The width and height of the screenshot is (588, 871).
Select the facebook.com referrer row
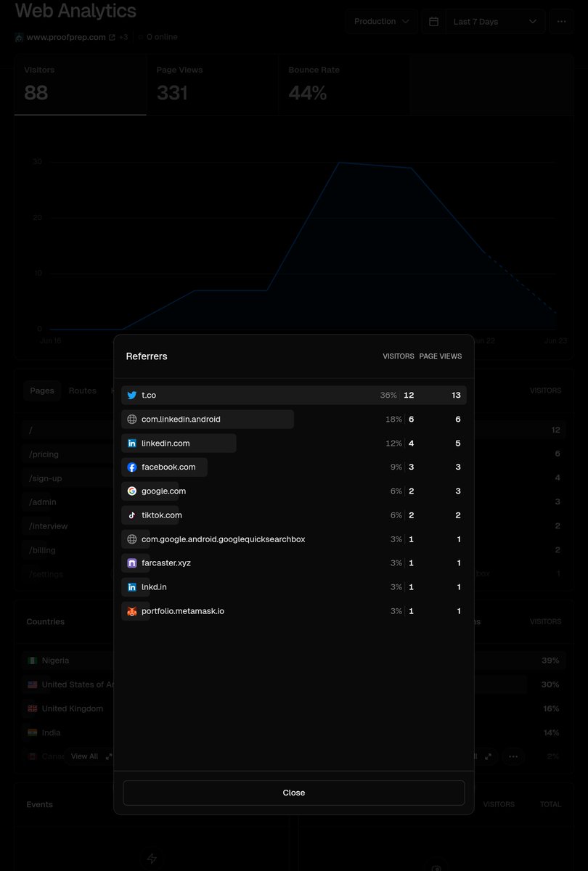294,467
